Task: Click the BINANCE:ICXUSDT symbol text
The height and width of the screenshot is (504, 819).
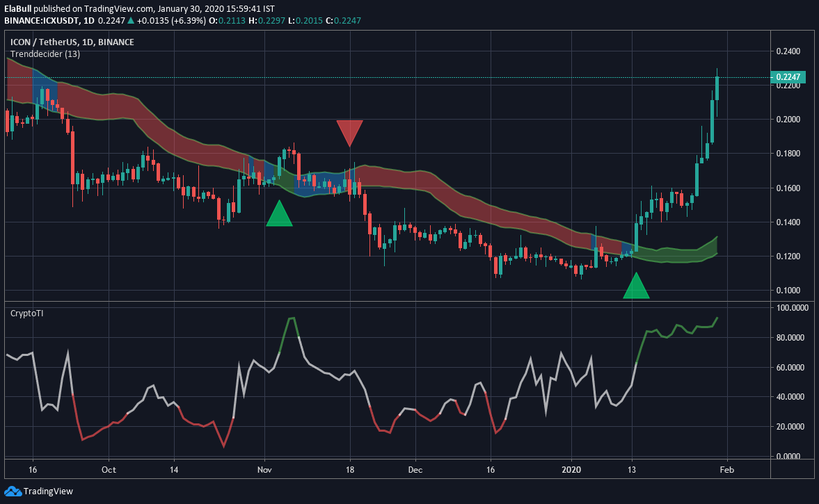Action: point(41,21)
